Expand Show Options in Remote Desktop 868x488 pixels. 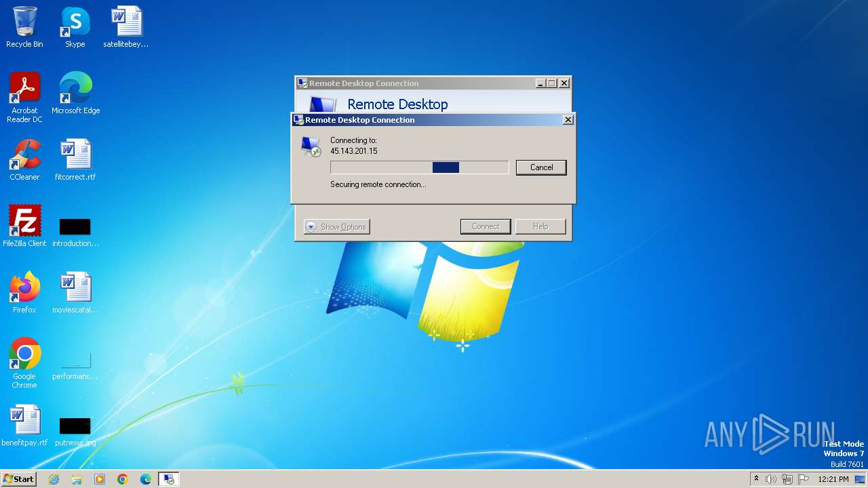click(336, 227)
